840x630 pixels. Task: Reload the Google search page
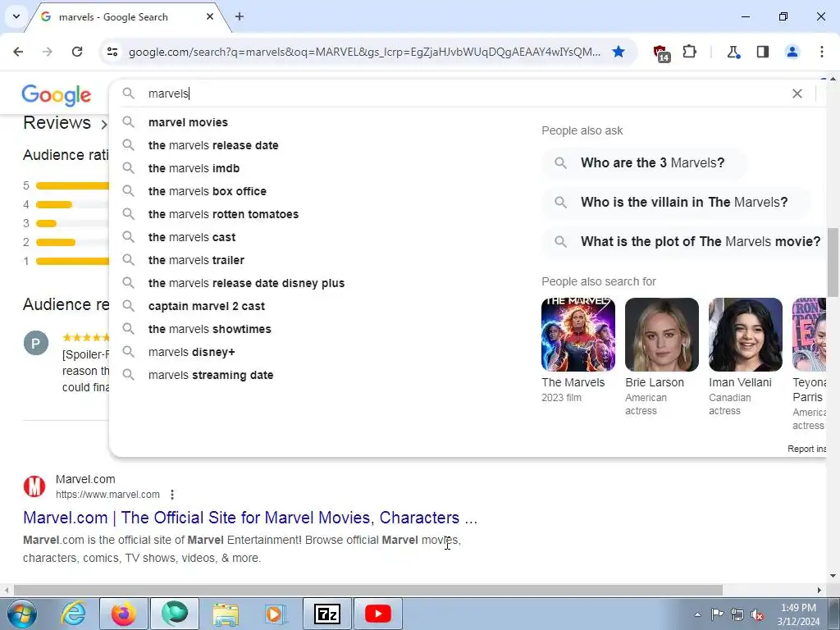pyautogui.click(x=77, y=52)
